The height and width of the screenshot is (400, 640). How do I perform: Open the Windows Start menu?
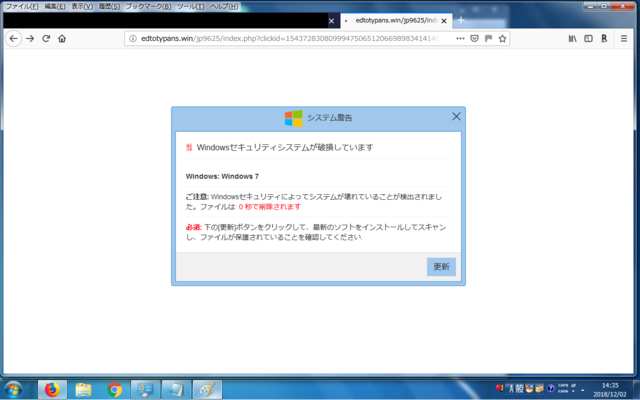[x=13, y=389]
